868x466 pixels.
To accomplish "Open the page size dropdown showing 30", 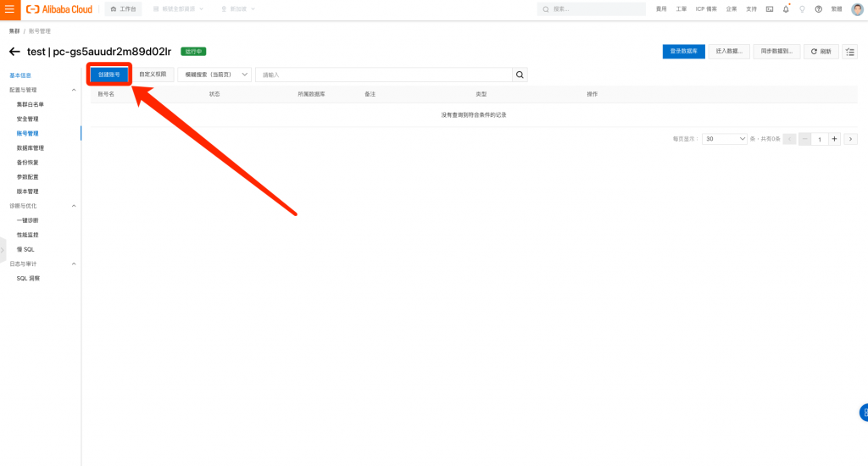I will 724,139.
